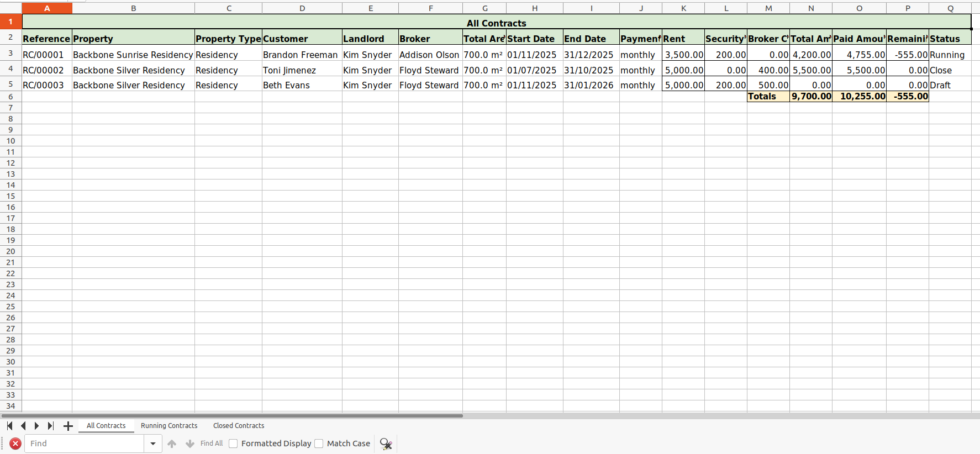Select column K header
Viewport: 980px width, 454px height.
tap(683, 8)
